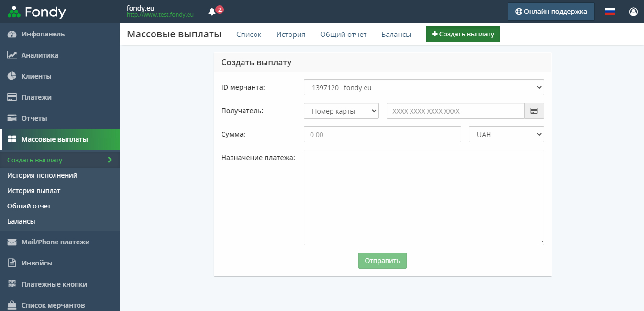Screen dimensions: 644x311
Task: Click the Отчеты list icon
Action: click(12, 118)
